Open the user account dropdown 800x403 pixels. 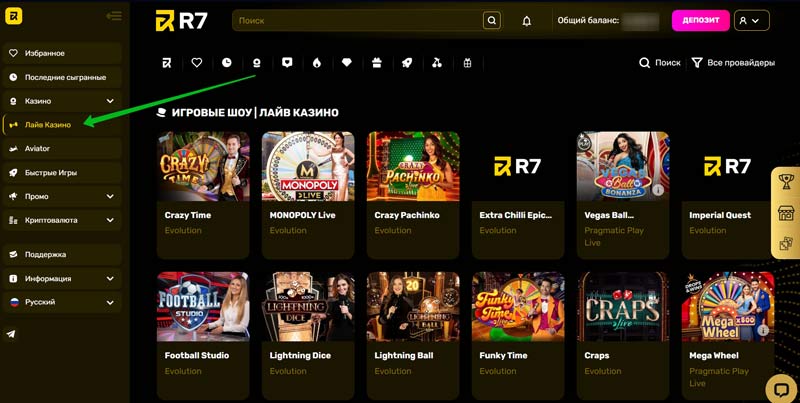[x=751, y=21]
